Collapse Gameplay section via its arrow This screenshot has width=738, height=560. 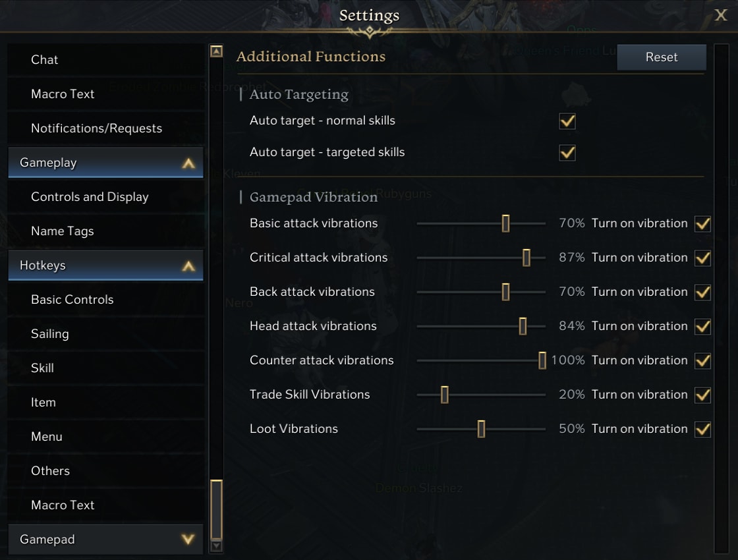pyautogui.click(x=188, y=163)
